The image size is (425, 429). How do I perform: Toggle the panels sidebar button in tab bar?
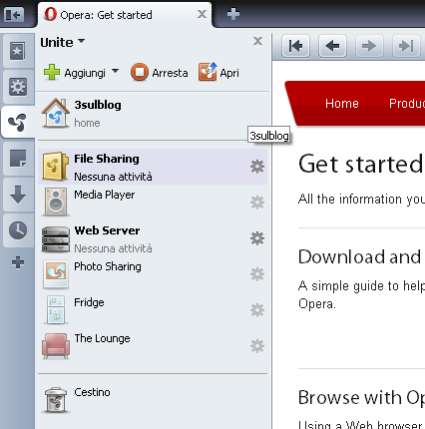pos(14,14)
